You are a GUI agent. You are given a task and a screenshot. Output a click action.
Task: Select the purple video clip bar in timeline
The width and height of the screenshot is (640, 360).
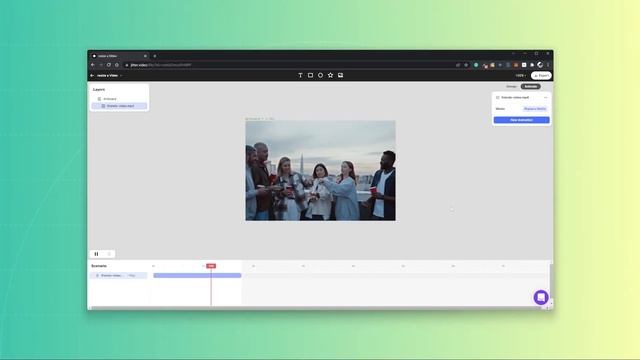pos(197,276)
